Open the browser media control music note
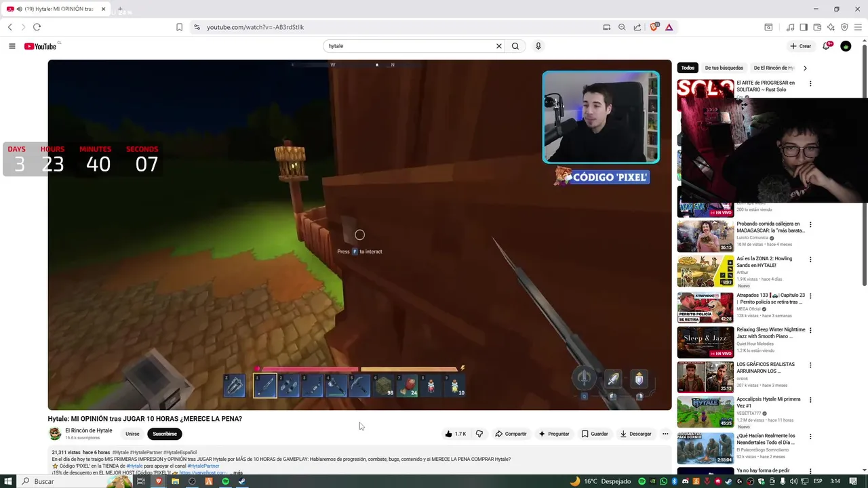Viewport: 868px width, 488px height. coord(790,27)
